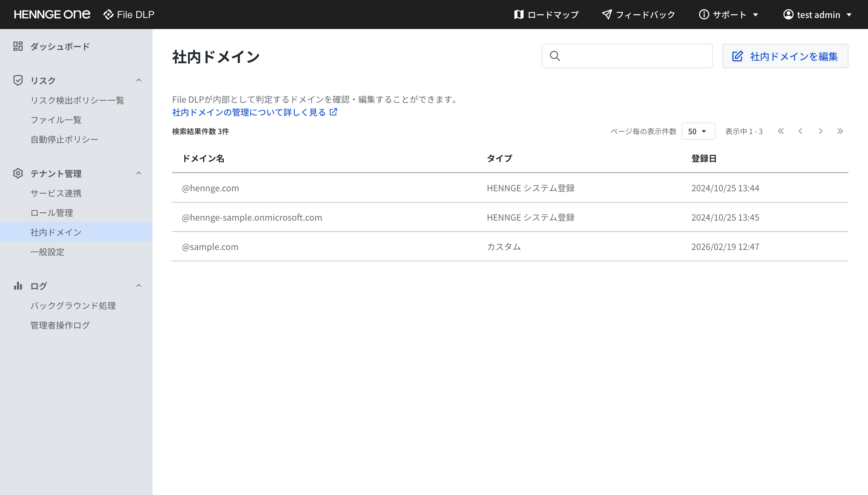The height and width of the screenshot is (495, 868).
Task: Click the 社内ドメインを編集 button
Action: [785, 56]
